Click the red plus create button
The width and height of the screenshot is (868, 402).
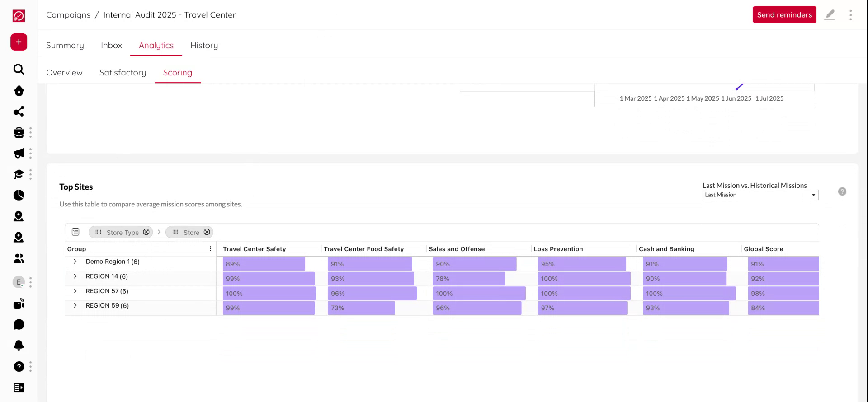19,42
